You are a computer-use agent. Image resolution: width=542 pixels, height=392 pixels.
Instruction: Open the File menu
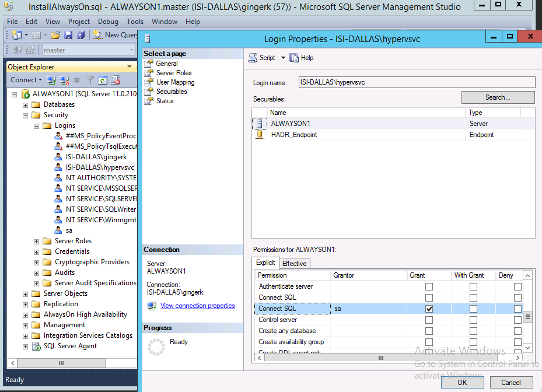[12, 22]
